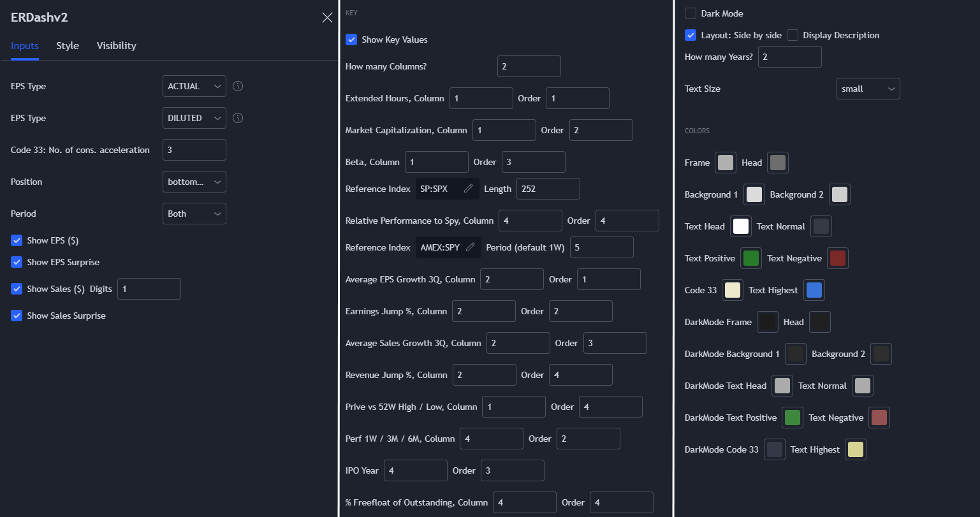The width and height of the screenshot is (980, 517).
Task: Focus the % Freefloat of Outstanding Column field
Action: point(525,502)
